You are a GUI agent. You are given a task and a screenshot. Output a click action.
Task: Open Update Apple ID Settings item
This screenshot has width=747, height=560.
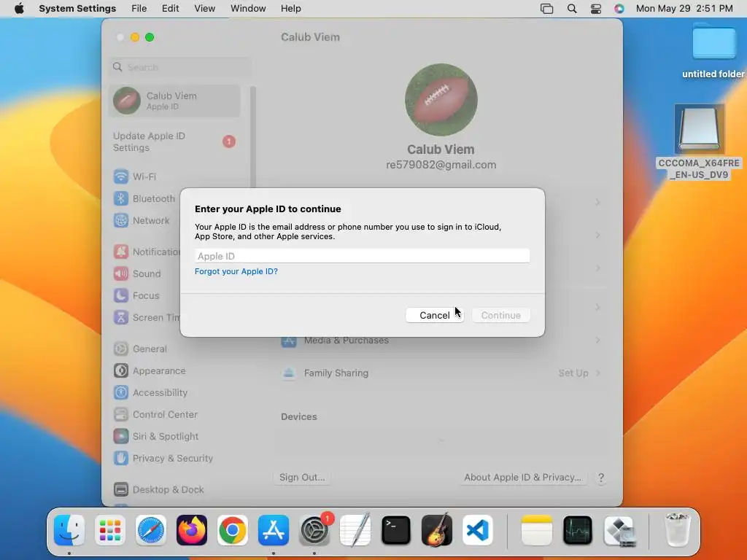(175, 142)
